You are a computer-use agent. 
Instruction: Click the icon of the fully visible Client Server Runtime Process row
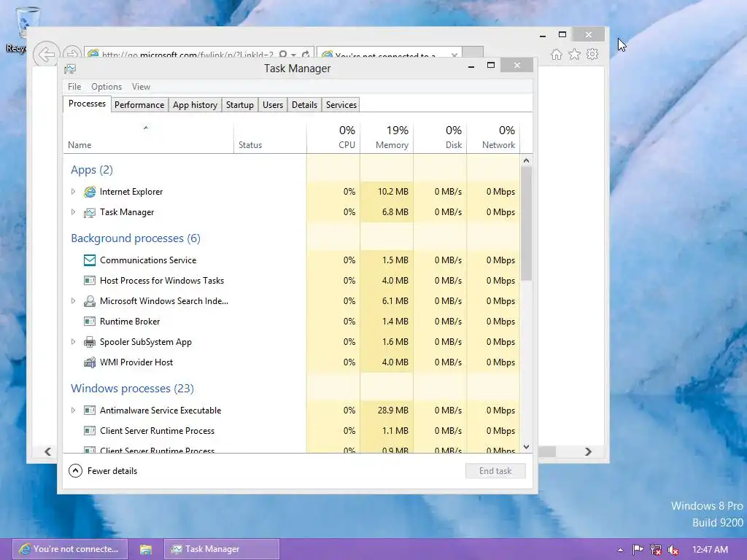tap(90, 430)
